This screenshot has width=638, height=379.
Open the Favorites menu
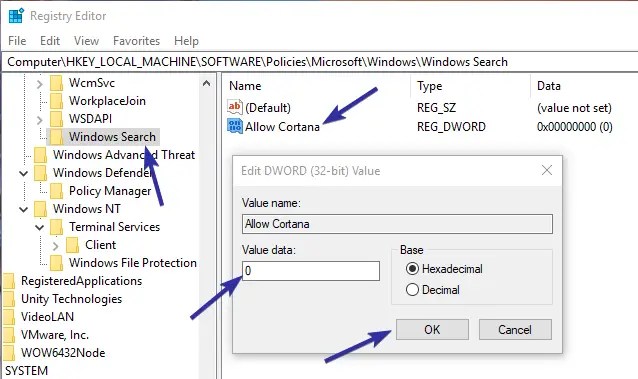136,41
